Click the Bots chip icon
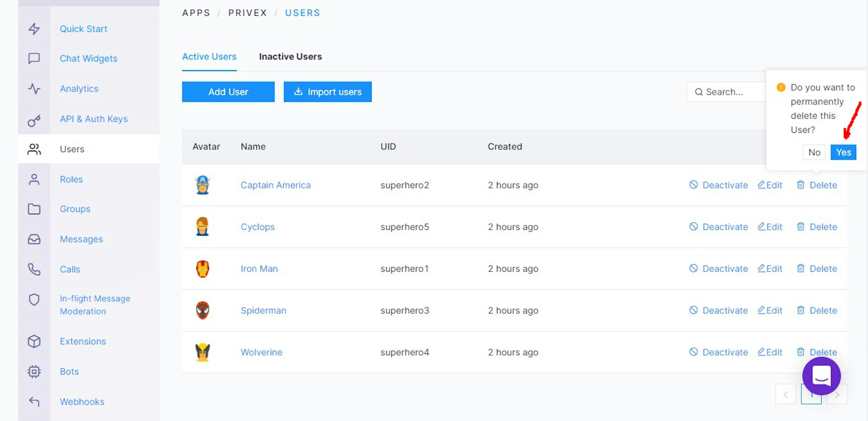Screen dimensions: 868x421 (34, 372)
